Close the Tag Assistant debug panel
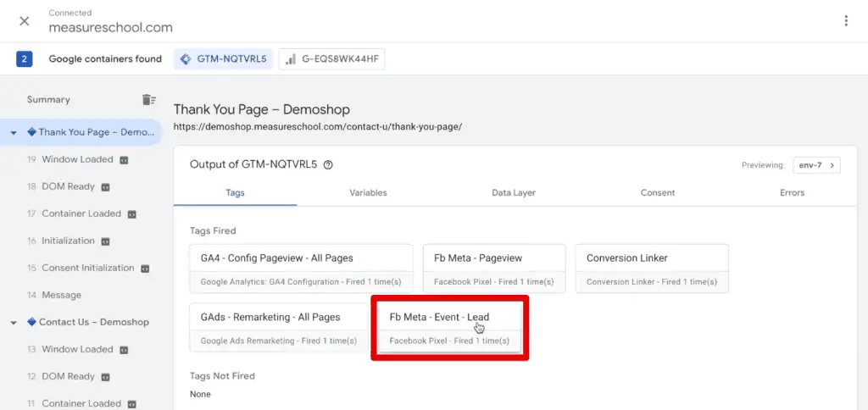 24,21
